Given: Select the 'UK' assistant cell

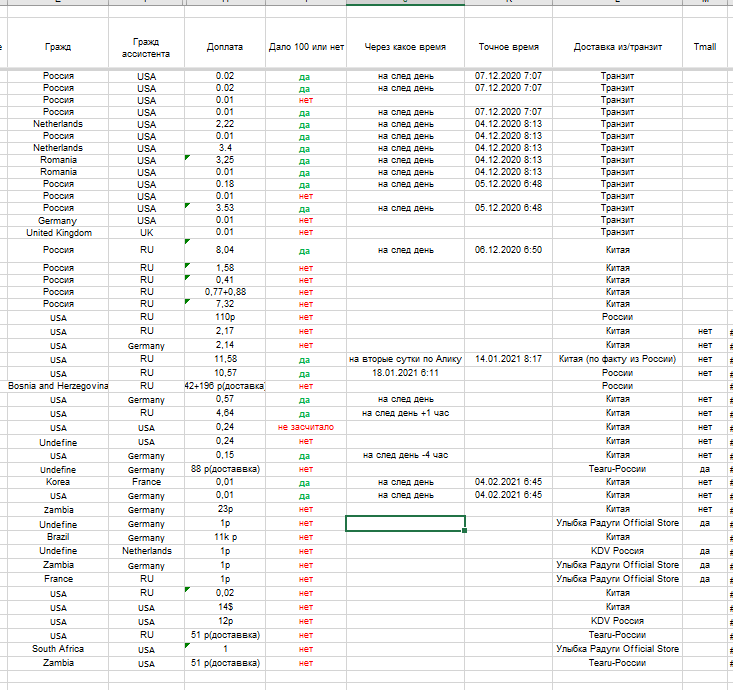Looking at the screenshot, I should point(146,232).
